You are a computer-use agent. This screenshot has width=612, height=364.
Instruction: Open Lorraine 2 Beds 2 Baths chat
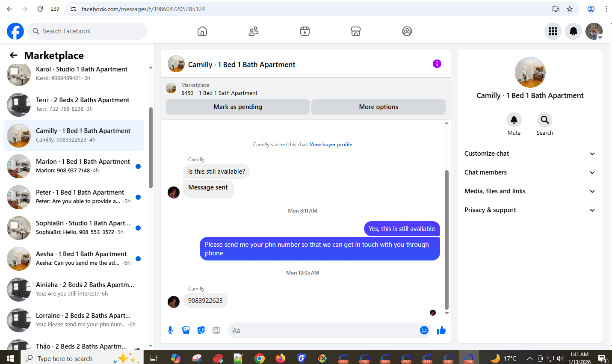coord(74,320)
